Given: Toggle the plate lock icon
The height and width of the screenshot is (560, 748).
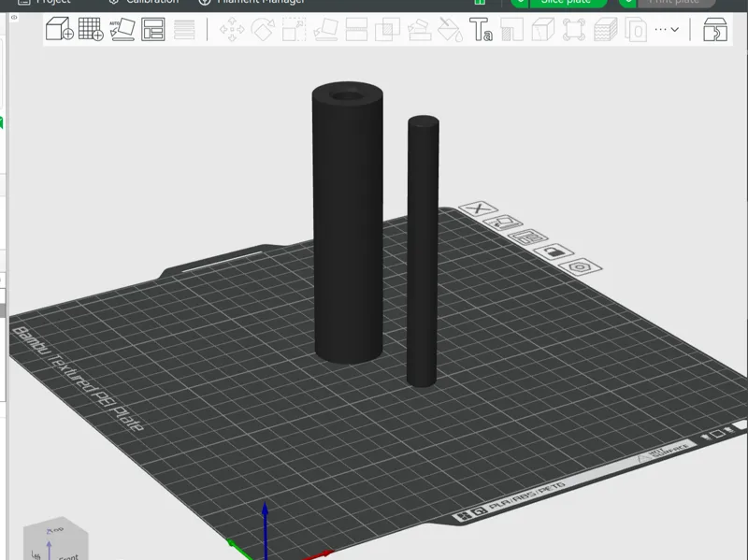Looking at the screenshot, I should pyautogui.click(x=554, y=251).
